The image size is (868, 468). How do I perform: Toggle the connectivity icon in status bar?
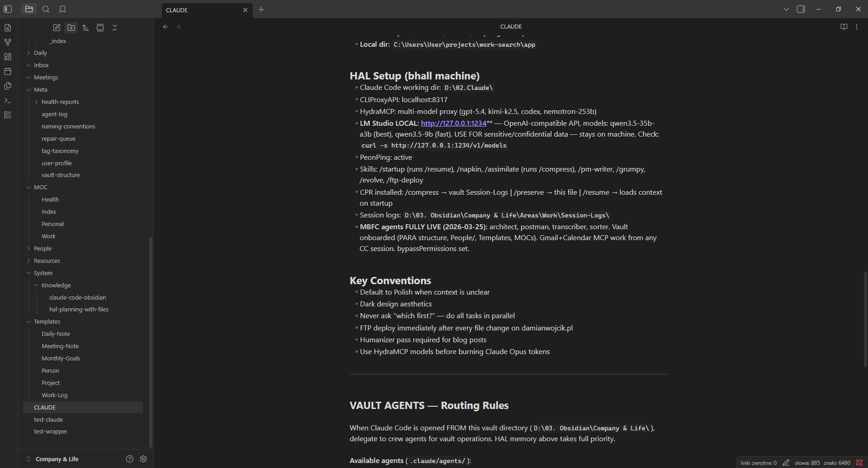[859, 462]
